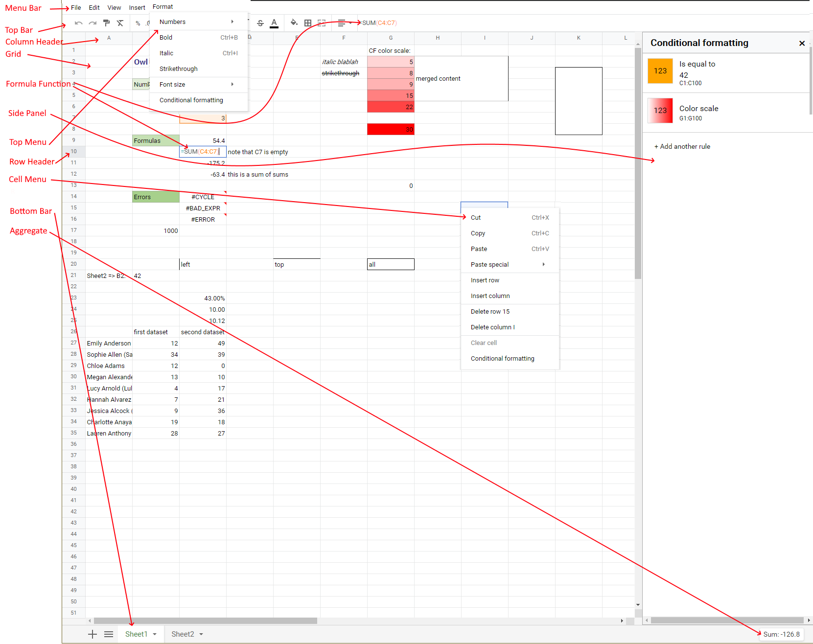Switch to the Sheet1 tab
This screenshot has height=644, width=813.
pyautogui.click(x=136, y=634)
